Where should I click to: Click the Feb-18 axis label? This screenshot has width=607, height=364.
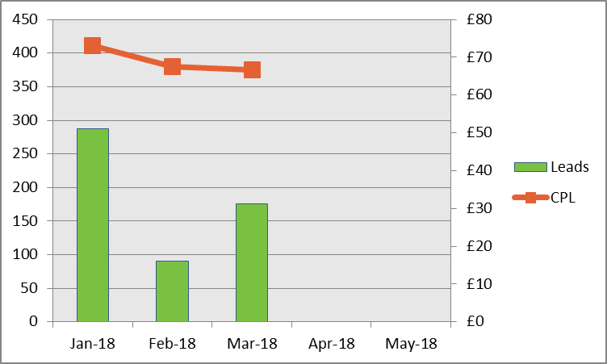click(172, 344)
